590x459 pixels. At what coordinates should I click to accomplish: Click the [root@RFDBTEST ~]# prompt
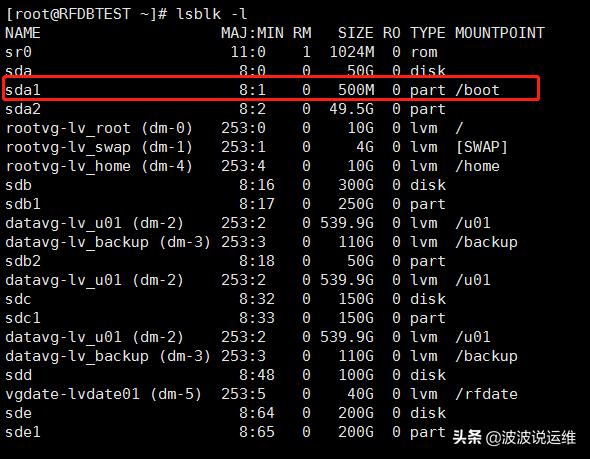(x=86, y=14)
